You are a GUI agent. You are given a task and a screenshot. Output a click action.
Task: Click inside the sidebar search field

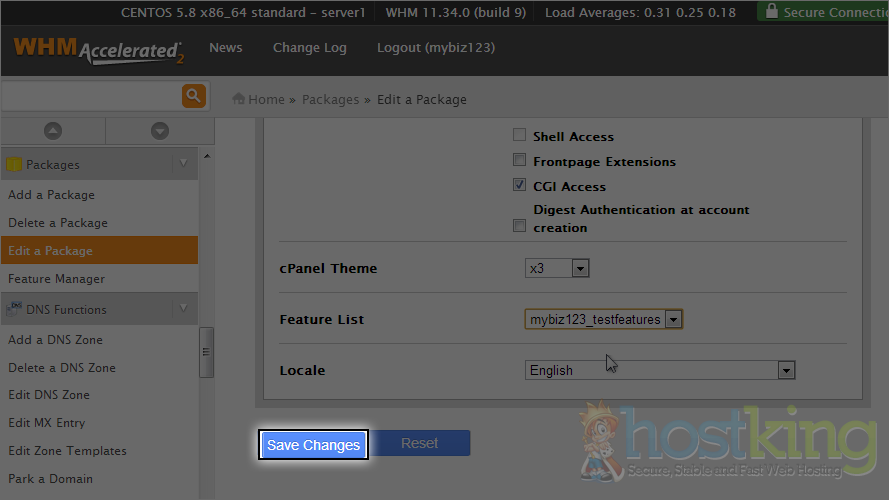(90, 96)
